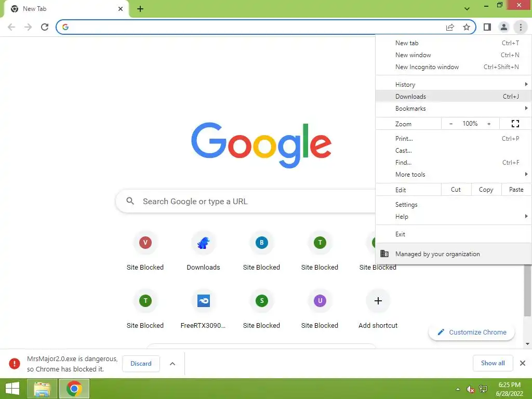Expand the Bookmarks submenu
The width and height of the screenshot is (532, 399).
tap(454, 108)
